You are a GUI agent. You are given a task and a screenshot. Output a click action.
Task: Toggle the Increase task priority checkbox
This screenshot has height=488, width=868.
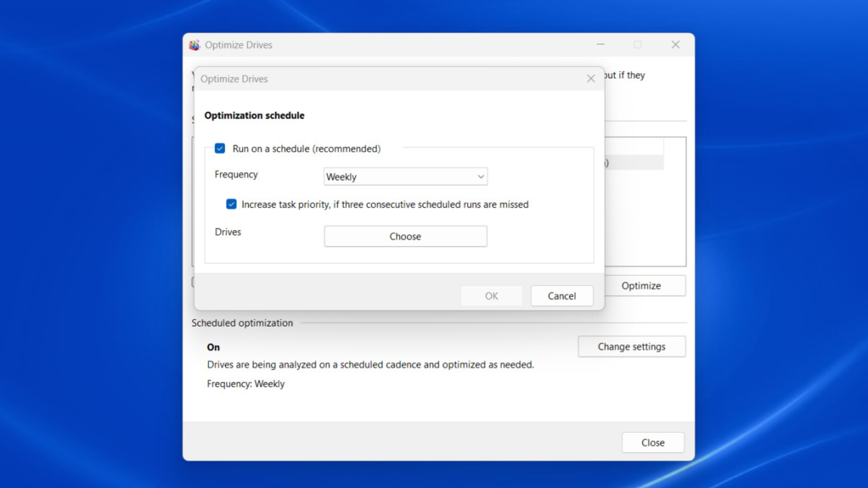(231, 204)
